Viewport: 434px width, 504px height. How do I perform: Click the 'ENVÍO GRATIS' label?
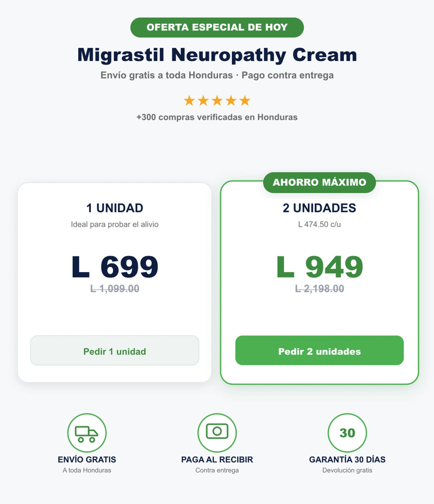pyautogui.click(x=87, y=459)
